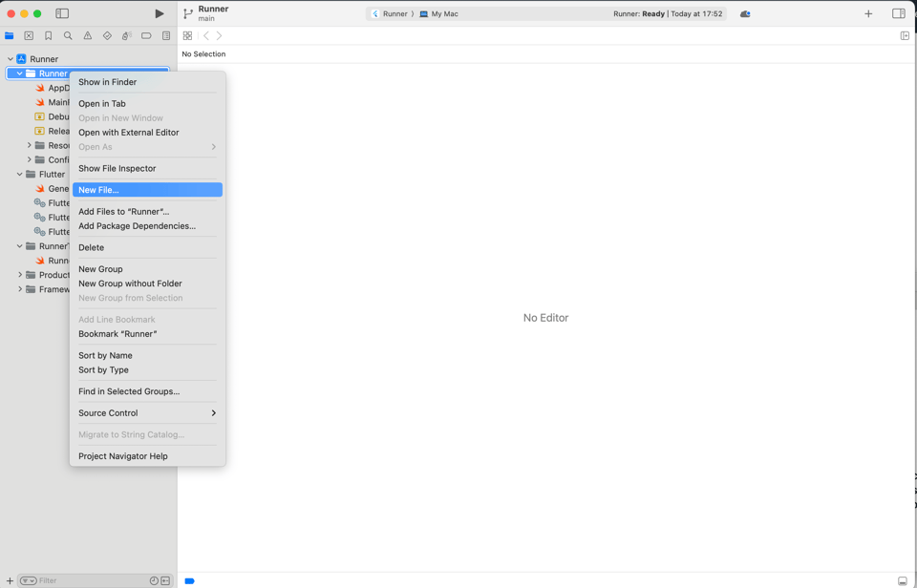Viewport: 917px width, 588px height.
Task: Open the Breakpoint navigator icon
Action: (146, 36)
